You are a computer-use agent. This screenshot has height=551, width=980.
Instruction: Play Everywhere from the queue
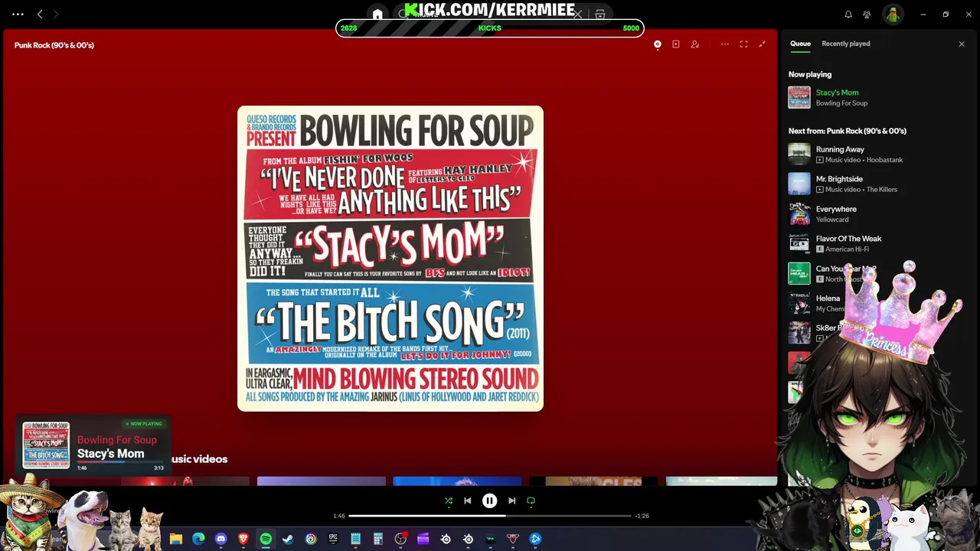point(836,209)
